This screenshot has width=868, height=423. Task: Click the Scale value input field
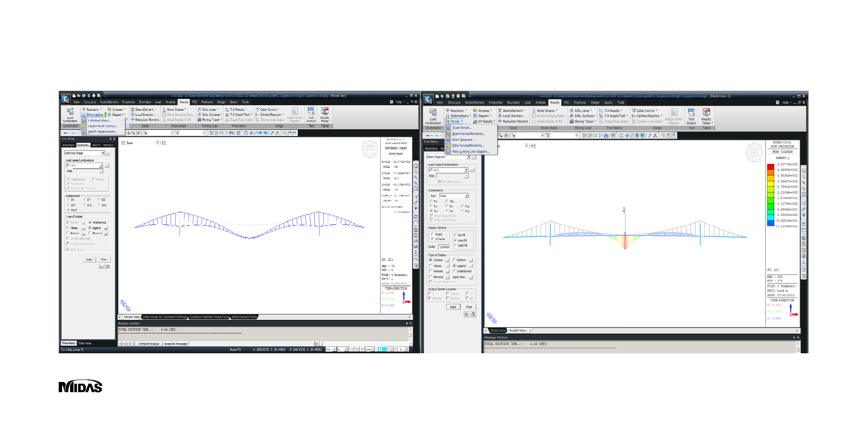[x=444, y=246]
